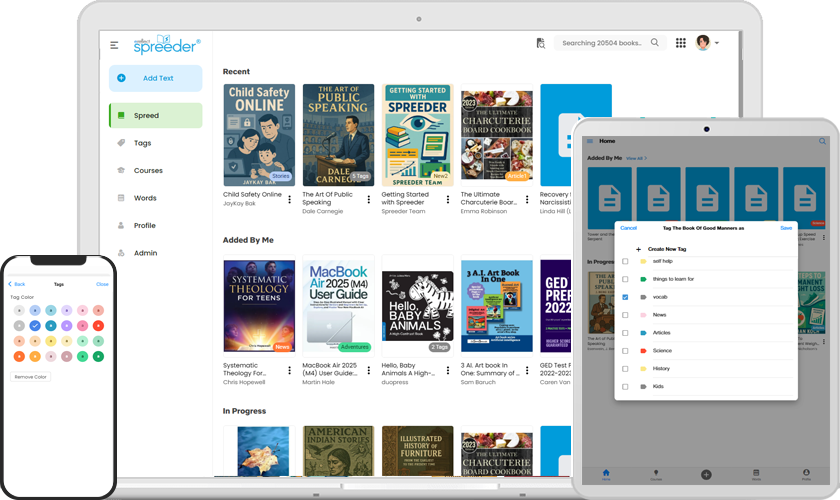Tap Cancel in the tablet tag dialog

[x=628, y=228]
